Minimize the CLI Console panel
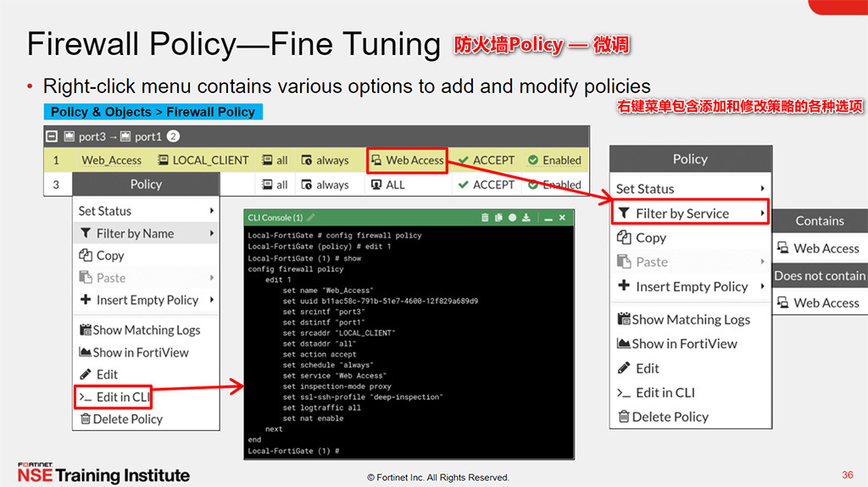This screenshot has height=487, width=868. [x=548, y=218]
